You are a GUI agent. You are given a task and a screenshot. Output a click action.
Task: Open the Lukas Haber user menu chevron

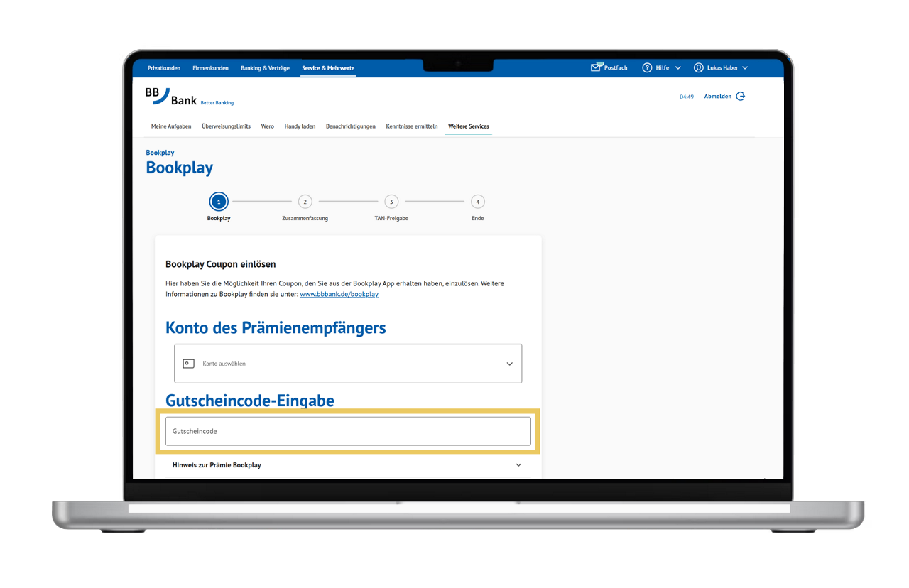coord(745,67)
